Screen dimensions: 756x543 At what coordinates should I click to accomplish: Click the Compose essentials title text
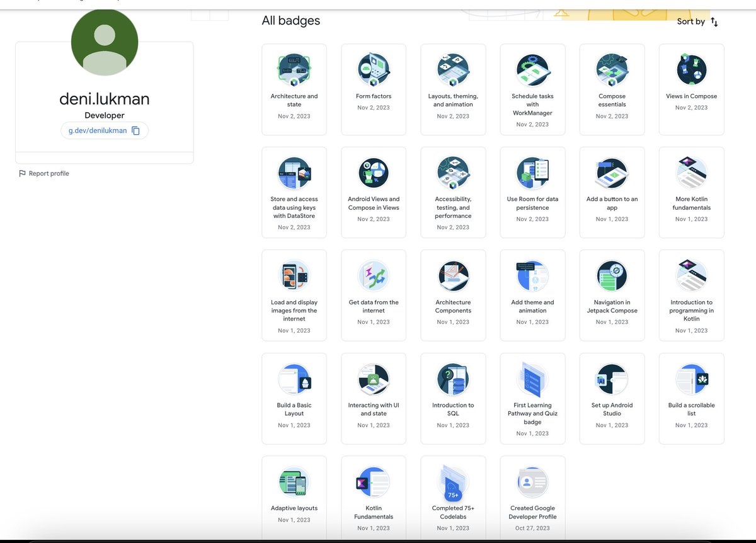click(612, 100)
